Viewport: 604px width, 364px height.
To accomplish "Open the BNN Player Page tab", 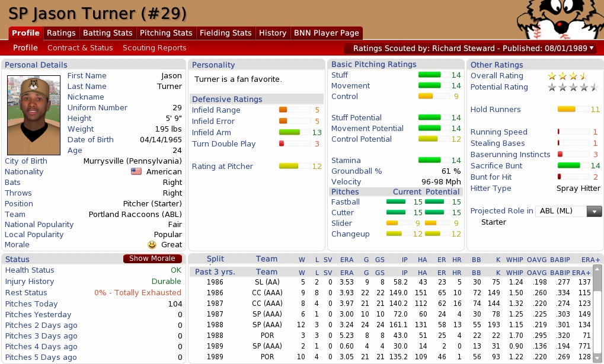I will [327, 33].
